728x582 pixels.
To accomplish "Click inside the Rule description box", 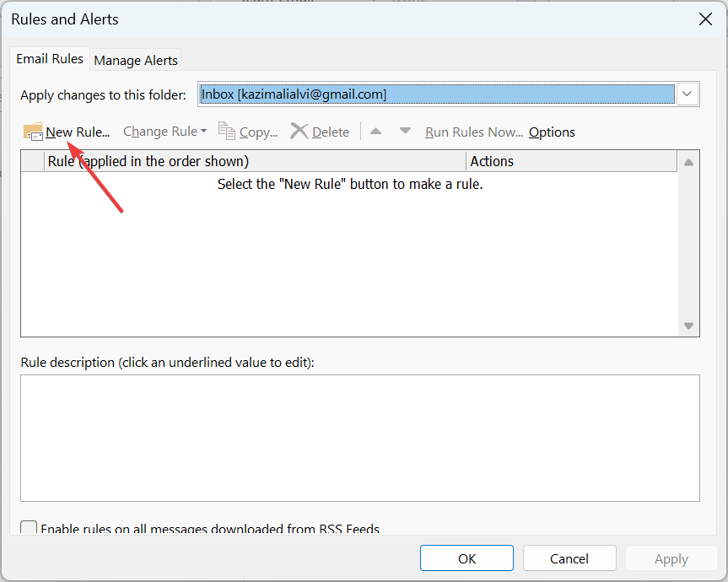I will point(359,438).
